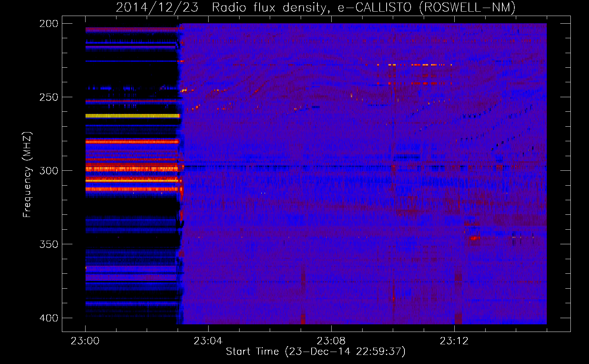The image size is (589, 364).
Task: Click the 23:04 time tick label
Action: point(208,341)
